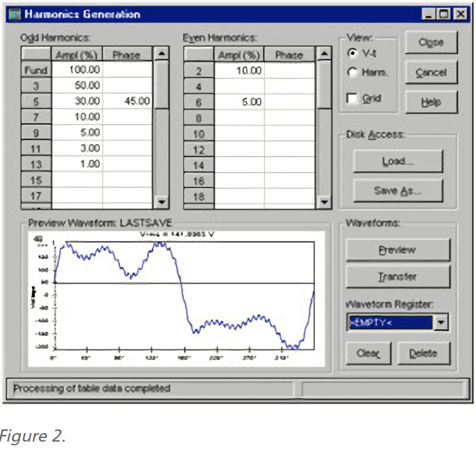Click the Save As... button

click(397, 191)
